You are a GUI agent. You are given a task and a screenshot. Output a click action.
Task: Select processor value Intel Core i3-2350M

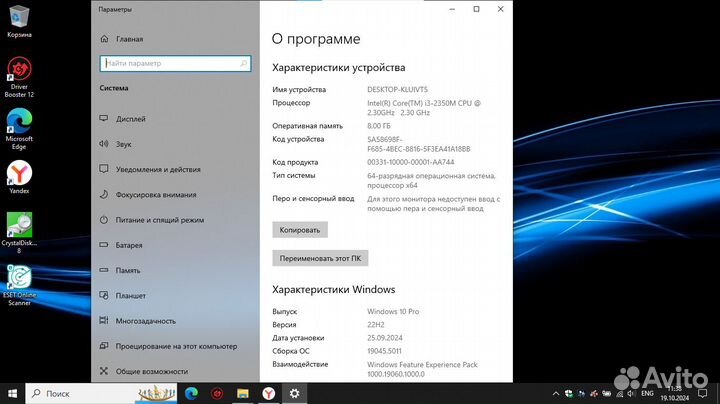point(424,108)
